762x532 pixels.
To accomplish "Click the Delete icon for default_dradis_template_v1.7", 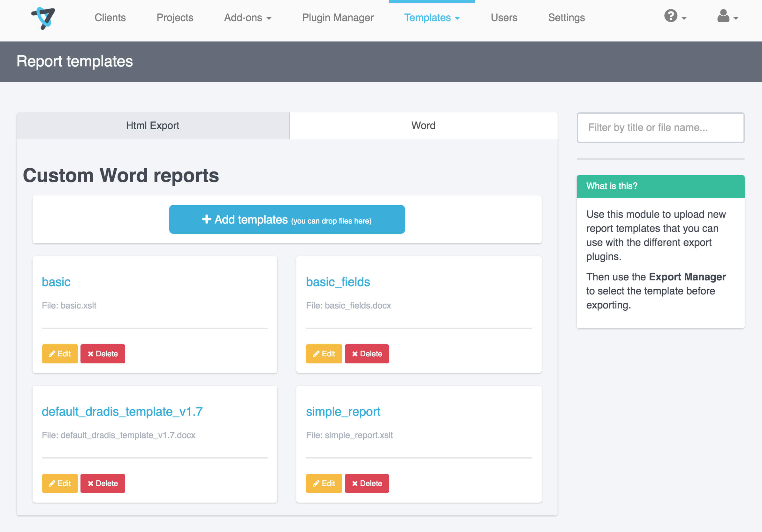I will [103, 483].
